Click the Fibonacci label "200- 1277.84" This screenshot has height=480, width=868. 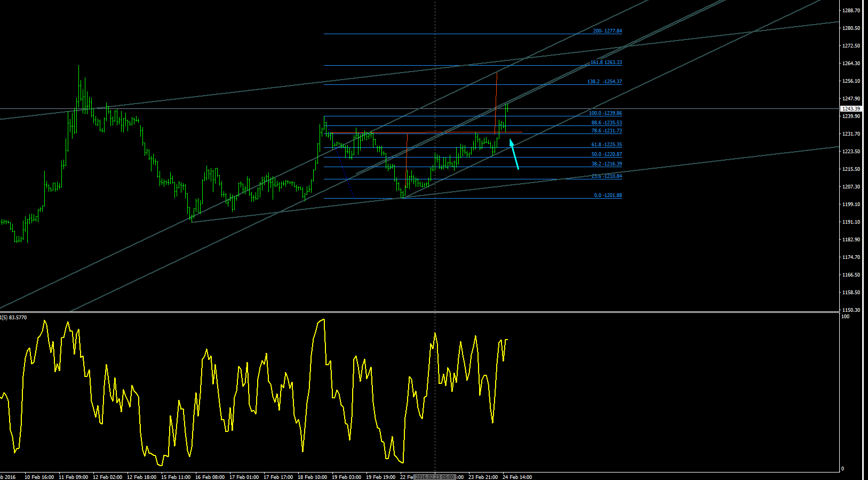(x=607, y=31)
